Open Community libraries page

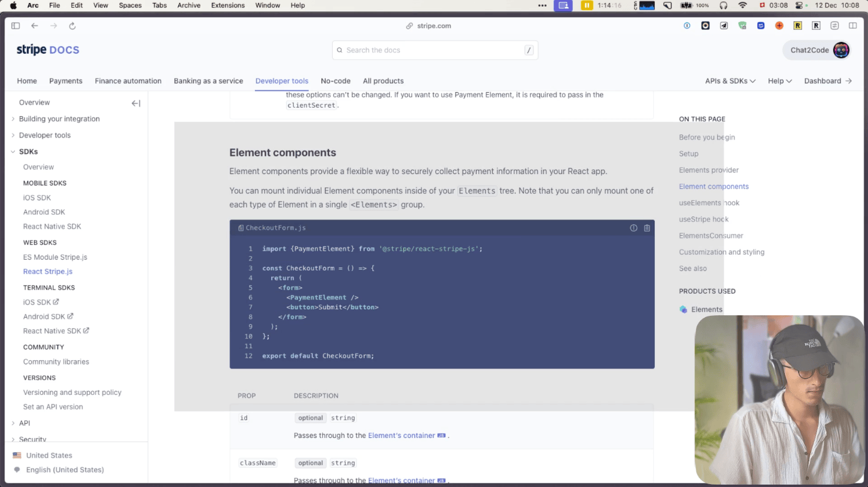(x=56, y=362)
